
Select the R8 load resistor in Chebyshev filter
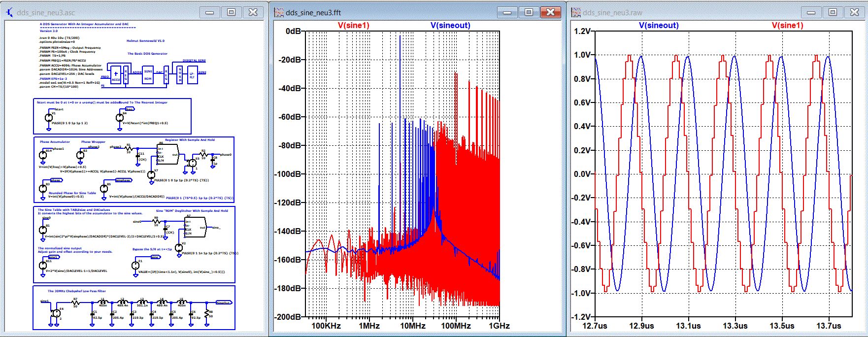click(x=206, y=313)
